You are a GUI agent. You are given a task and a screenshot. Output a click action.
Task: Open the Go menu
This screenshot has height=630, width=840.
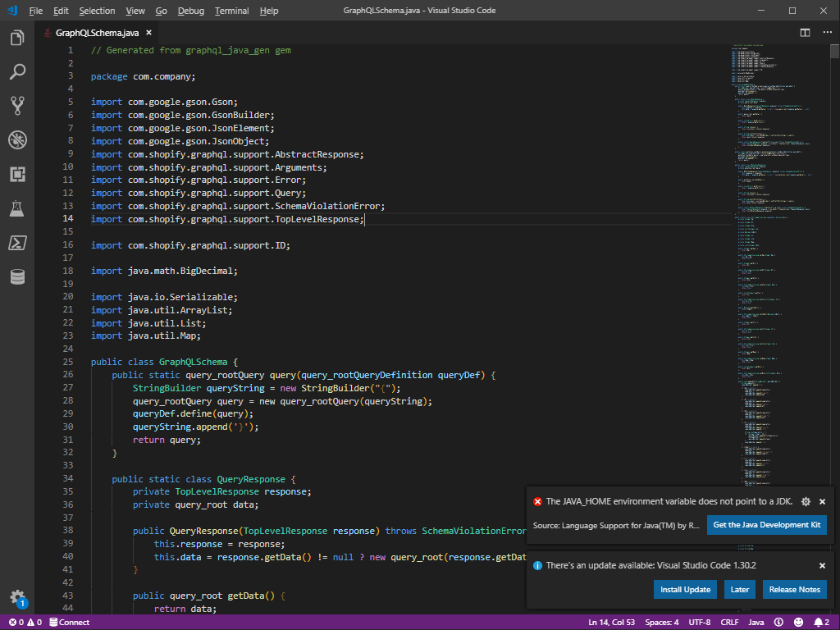(162, 11)
